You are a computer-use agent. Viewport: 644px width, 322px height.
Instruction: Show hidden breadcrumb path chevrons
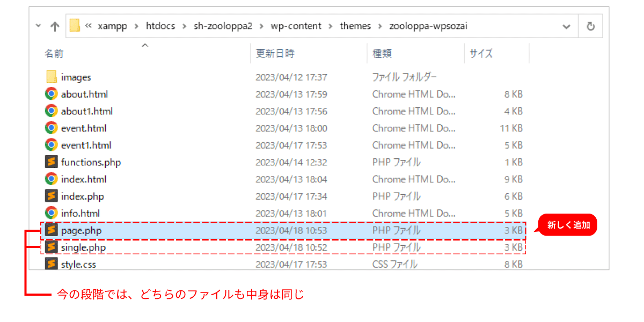[89, 26]
